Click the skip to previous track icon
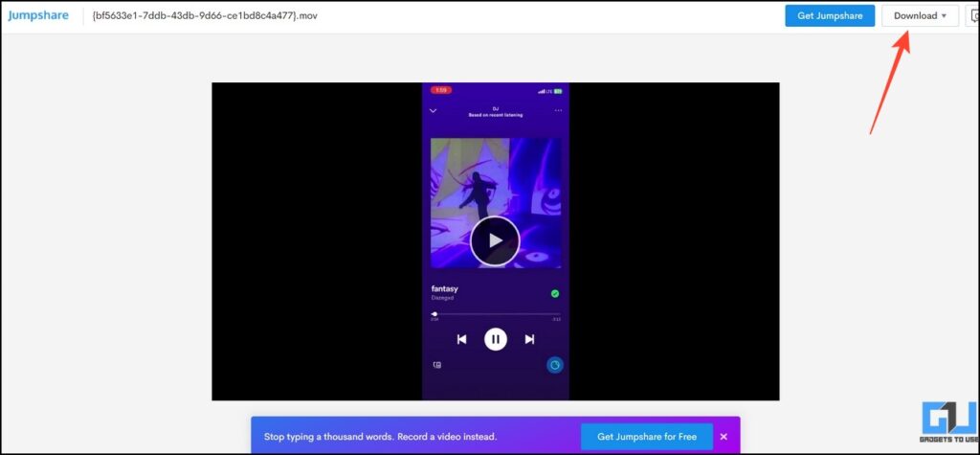980x455 pixels. click(x=461, y=339)
